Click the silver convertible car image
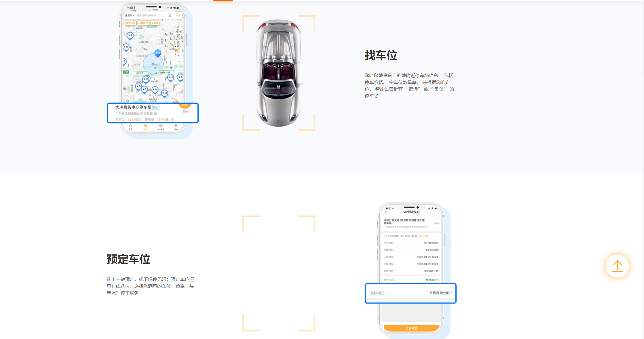The height and width of the screenshot is (339, 644). 279,73
